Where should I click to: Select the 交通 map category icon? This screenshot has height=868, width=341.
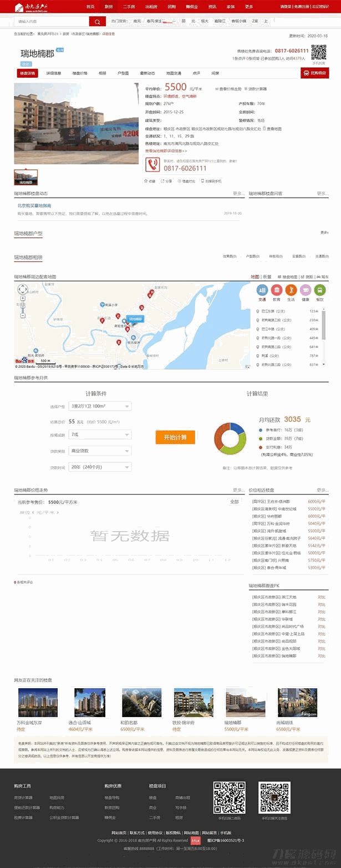pyautogui.click(x=262, y=290)
